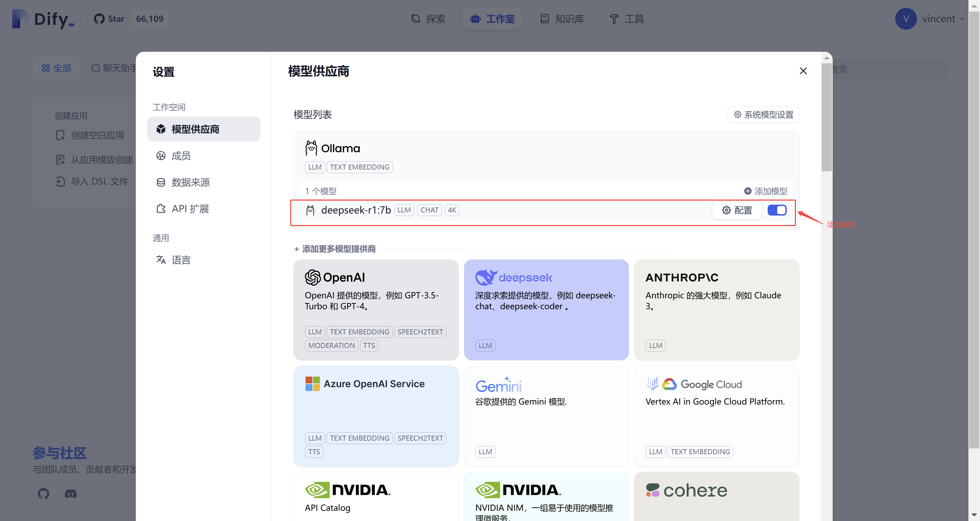Click the small llama icon beside deepseek-r1:7b
The width and height of the screenshot is (980, 521).
coord(310,210)
